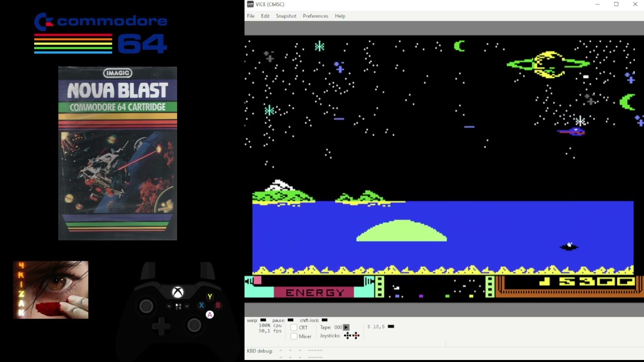Click the black submarine in the water
The height and width of the screenshot is (362, 644).
tap(569, 246)
